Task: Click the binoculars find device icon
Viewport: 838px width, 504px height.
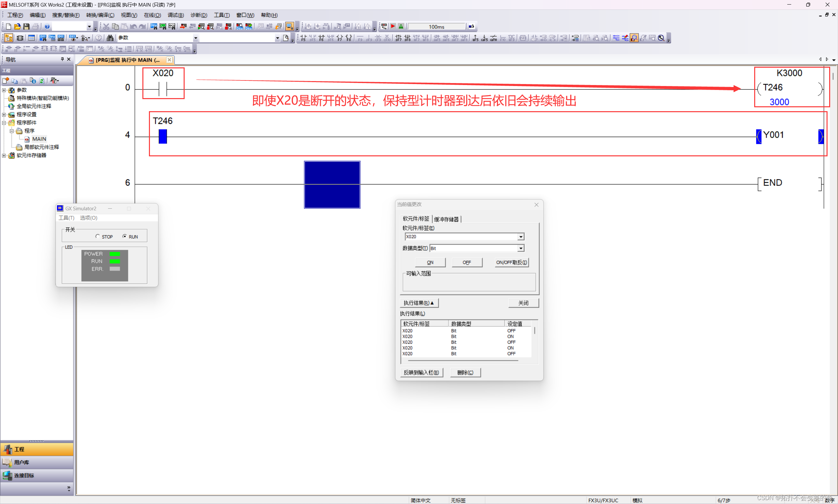Action: point(110,38)
